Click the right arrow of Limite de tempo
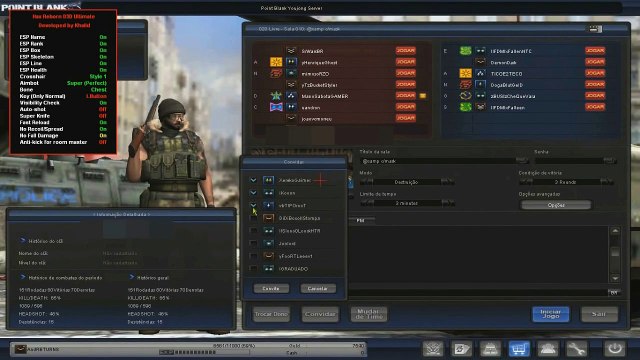This screenshot has height=360, width=640. tap(448, 203)
